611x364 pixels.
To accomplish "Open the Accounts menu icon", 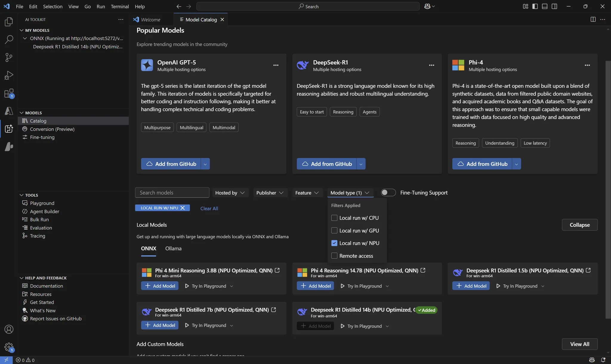I will point(9,329).
